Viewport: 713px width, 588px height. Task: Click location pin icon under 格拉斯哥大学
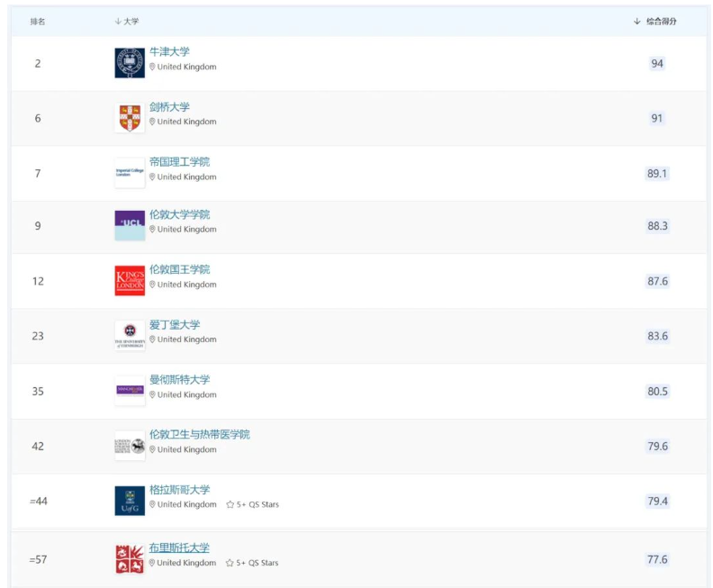click(152, 504)
